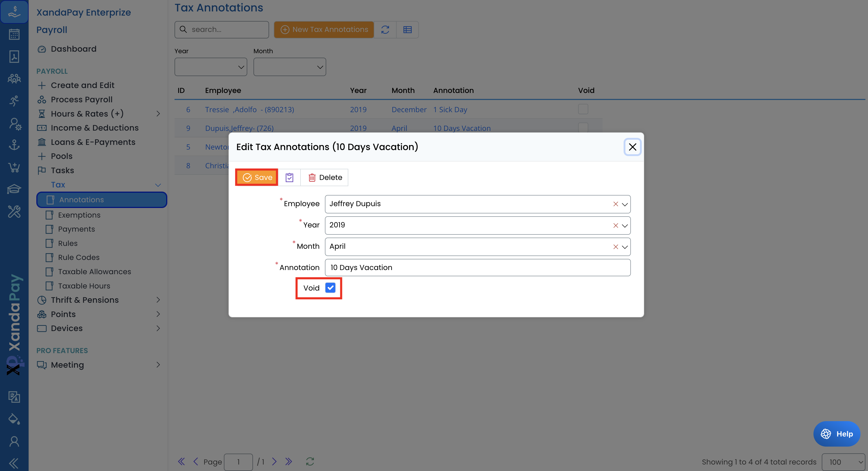Open the Month dropdown showing April
This screenshot has height=471, width=868.
pyautogui.click(x=625, y=247)
